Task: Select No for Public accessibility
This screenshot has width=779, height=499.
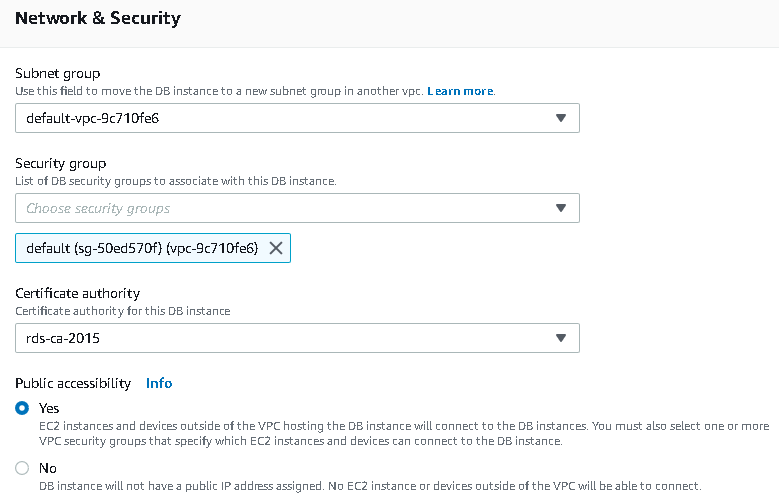Action: 23,468
